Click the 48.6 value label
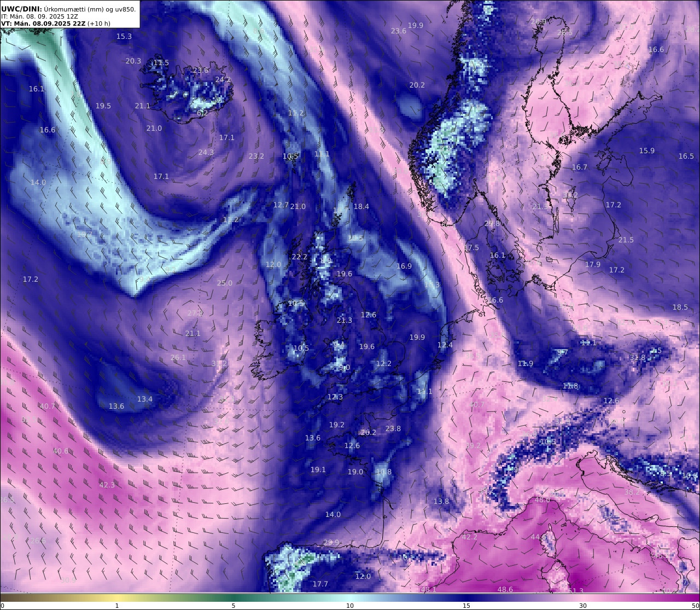Image resolution: width=700 pixels, height=610 pixels. click(x=505, y=590)
